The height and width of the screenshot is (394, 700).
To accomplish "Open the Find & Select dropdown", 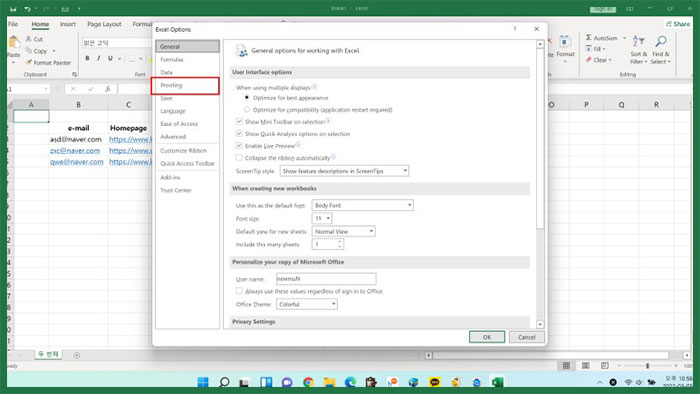I will pos(661,49).
